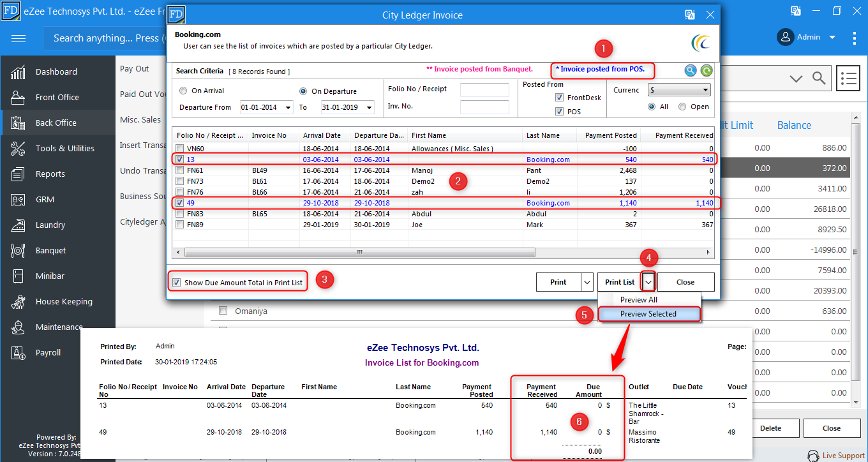Click the Delete button in background window
Viewport: 868px width, 462px height.
[x=770, y=428]
